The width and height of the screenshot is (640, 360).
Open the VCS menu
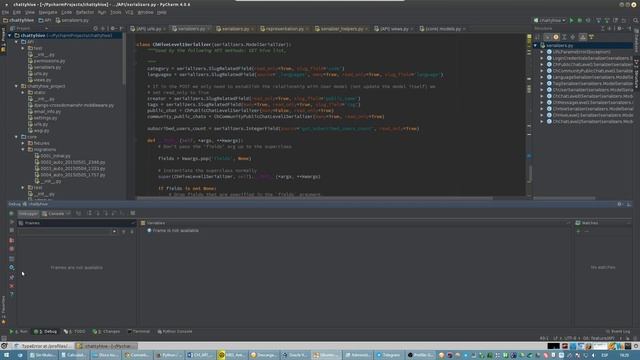129,12
